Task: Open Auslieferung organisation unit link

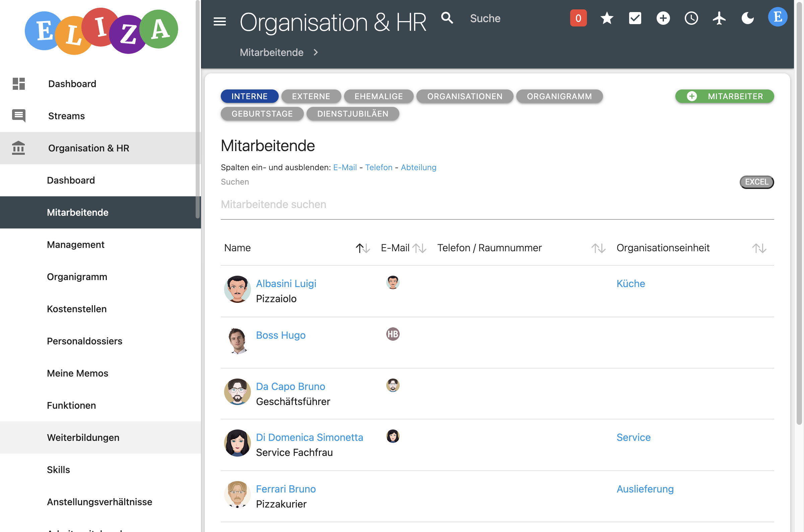Action: (x=645, y=489)
